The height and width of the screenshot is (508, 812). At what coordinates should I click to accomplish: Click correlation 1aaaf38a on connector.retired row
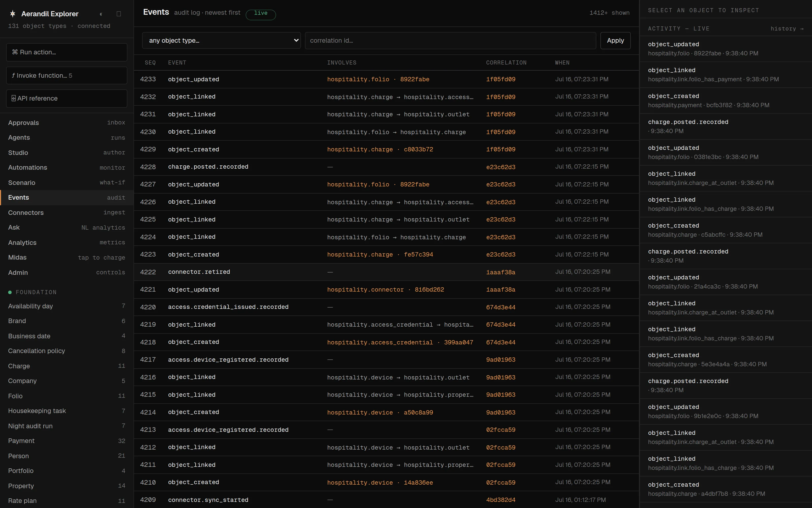click(x=501, y=272)
